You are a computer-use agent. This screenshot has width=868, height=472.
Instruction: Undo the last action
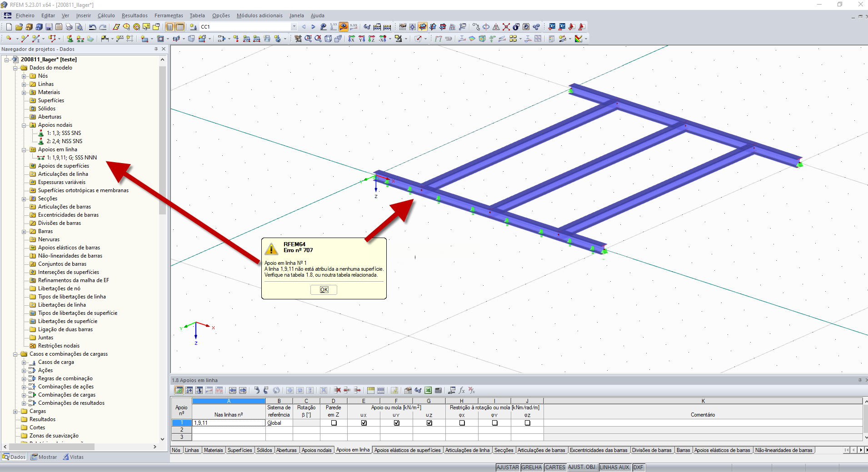pos(92,27)
